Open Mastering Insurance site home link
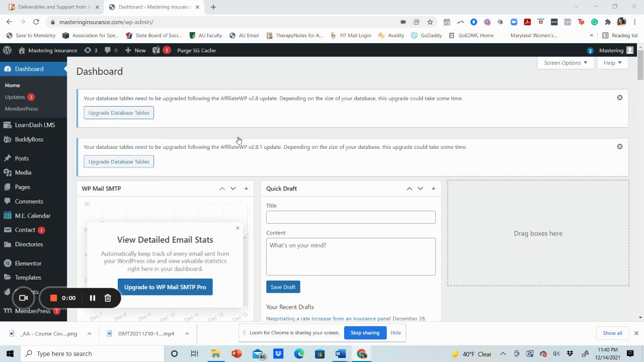 pos(48,50)
